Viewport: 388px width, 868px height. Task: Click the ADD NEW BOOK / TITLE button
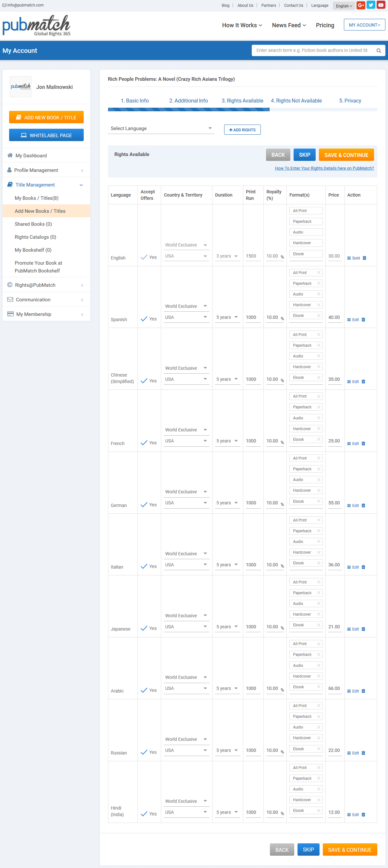(46, 117)
